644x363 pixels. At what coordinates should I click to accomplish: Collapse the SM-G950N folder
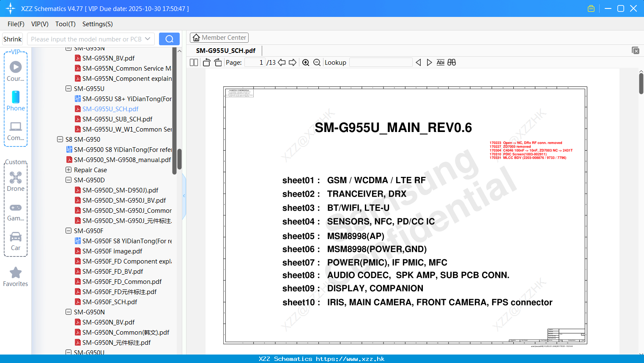[x=69, y=312]
